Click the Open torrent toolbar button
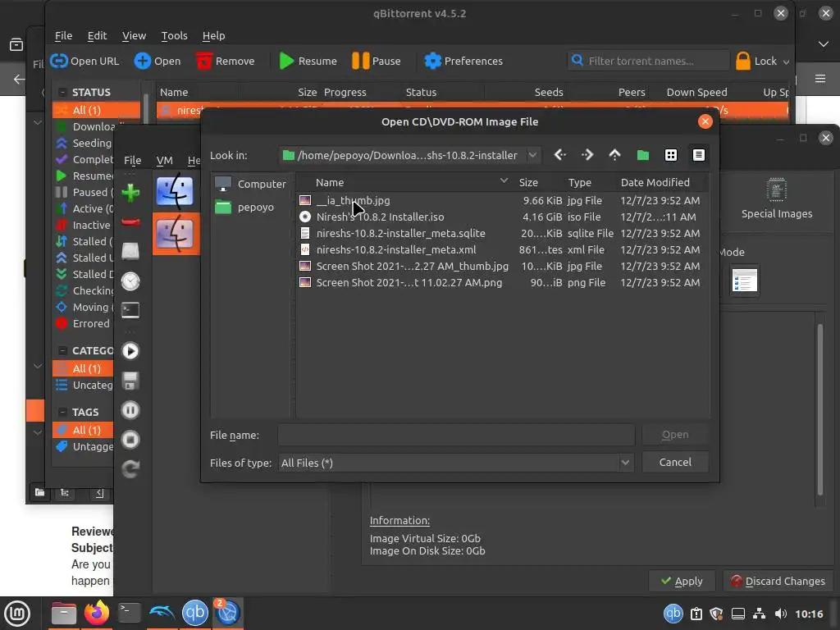Image resolution: width=840 pixels, height=630 pixels. pyautogui.click(x=157, y=61)
